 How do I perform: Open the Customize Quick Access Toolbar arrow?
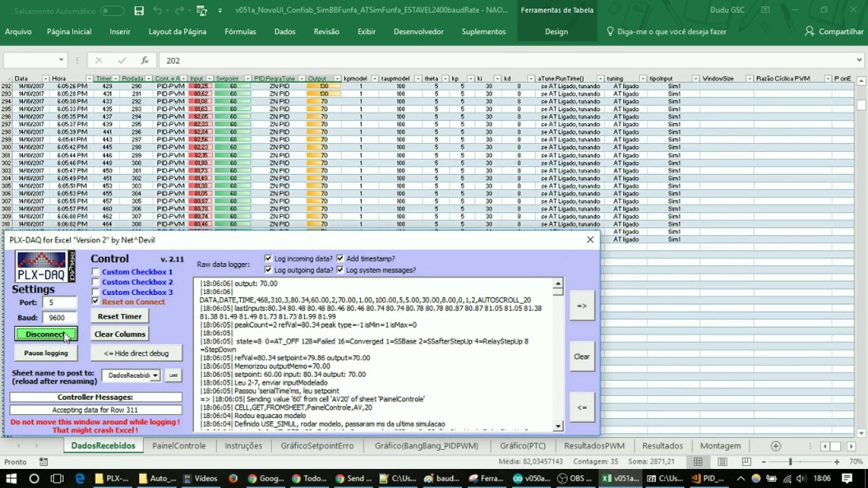[x=220, y=11]
